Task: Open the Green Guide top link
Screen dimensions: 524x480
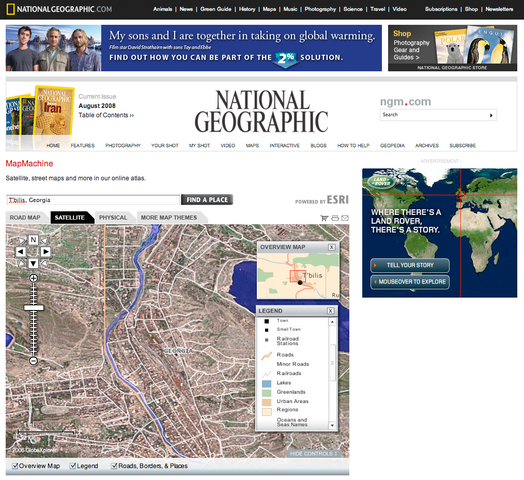Action: pos(216,9)
